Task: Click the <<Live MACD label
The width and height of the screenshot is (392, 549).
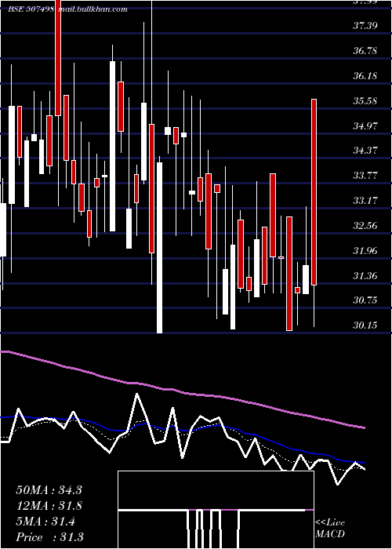Action: [330, 528]
